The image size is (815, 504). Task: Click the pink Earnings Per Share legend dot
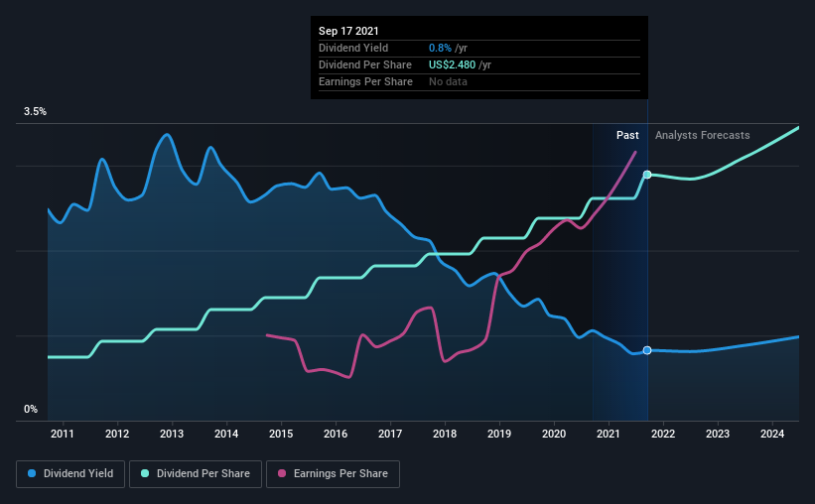(x=282, y=473)
